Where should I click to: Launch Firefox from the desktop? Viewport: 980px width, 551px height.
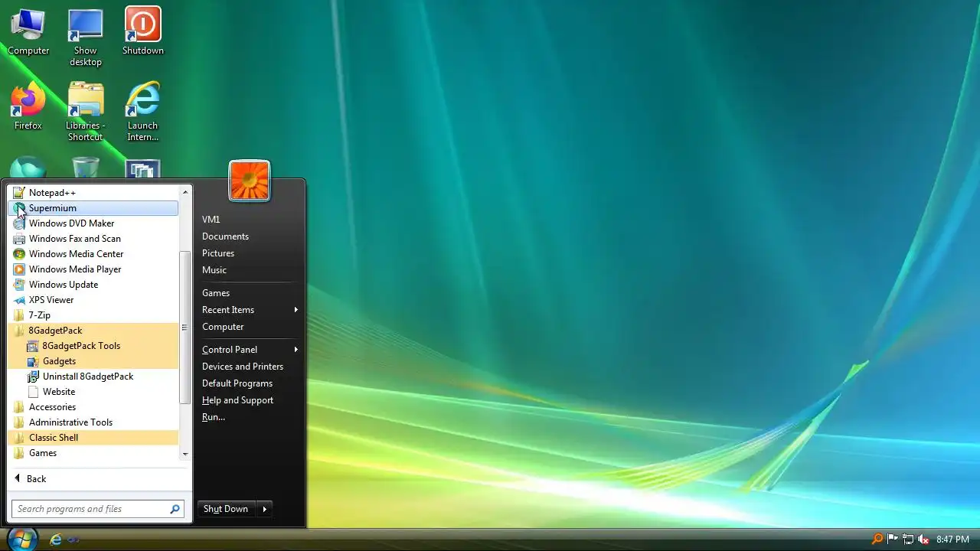(x=28, y=106)
